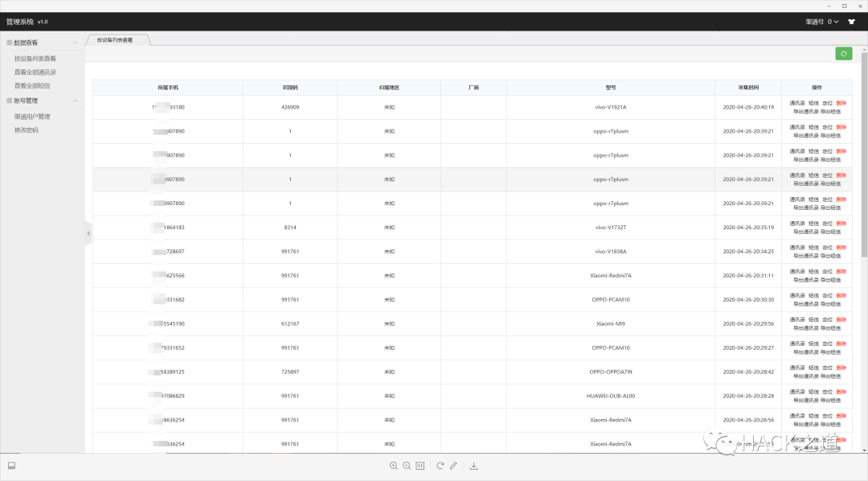The height and width of the screenshot is (481, 868).
Task: Open 查看全部短信 in sidebar
Action: (32, 85)
